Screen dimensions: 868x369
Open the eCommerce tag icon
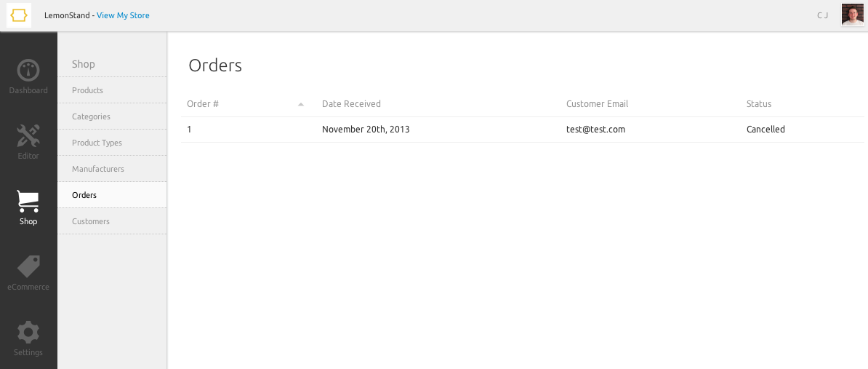coord(28,266)
